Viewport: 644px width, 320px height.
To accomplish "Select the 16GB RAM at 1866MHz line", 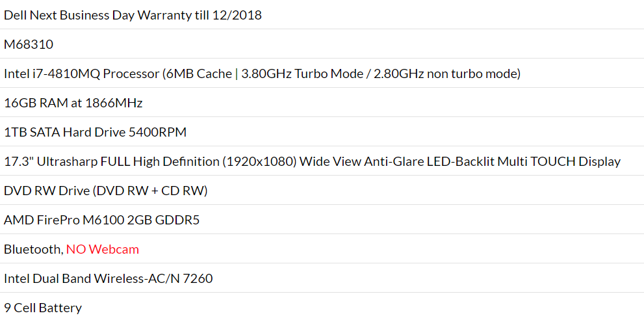I will tap(73, 103).
